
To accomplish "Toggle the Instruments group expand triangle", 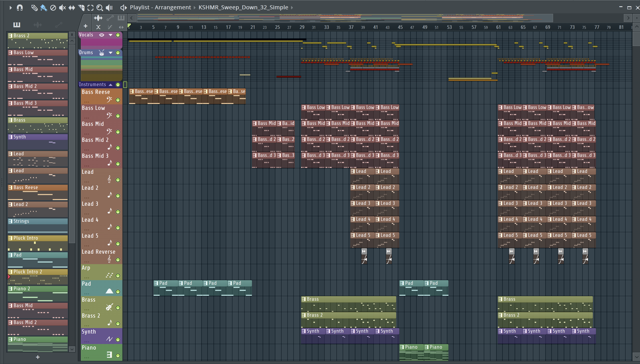I will point(110,85).
